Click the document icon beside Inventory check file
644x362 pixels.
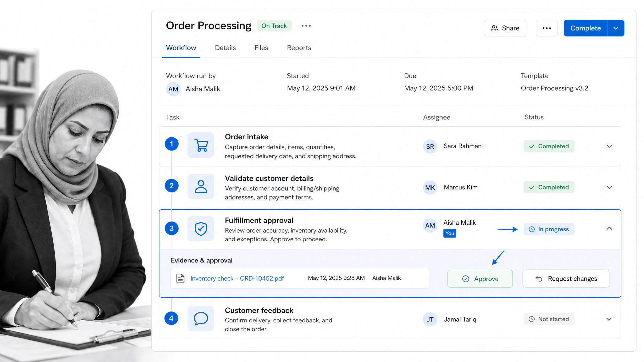(180, 278)
